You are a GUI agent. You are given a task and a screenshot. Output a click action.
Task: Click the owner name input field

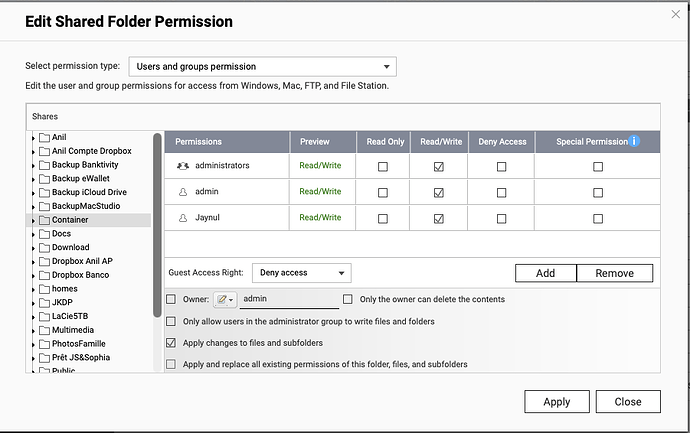pos(289,299)
